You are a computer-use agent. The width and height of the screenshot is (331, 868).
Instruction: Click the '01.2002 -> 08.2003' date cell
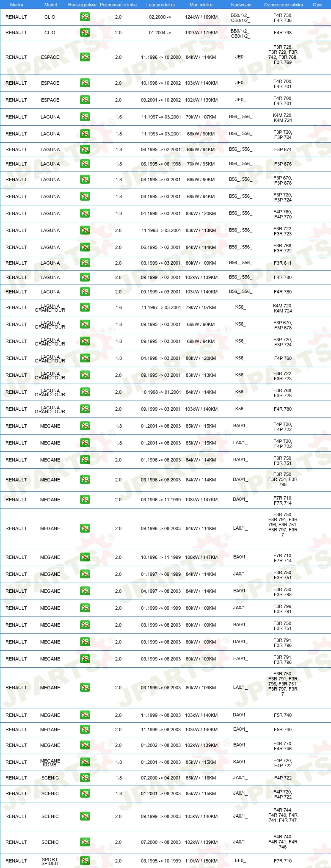161,745
